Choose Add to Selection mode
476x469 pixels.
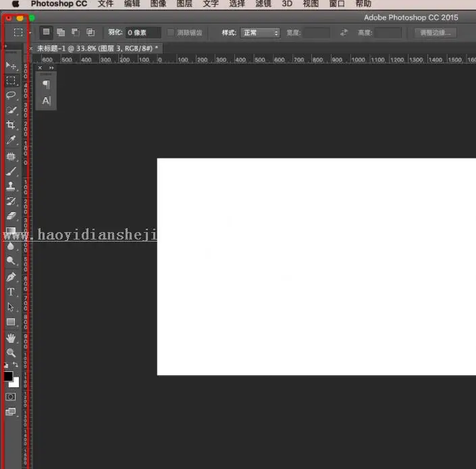coord(61,32)
